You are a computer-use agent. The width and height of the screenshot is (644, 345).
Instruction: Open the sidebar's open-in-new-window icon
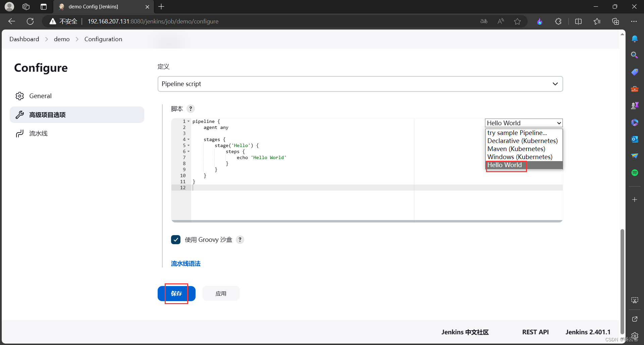coord(635,319)
